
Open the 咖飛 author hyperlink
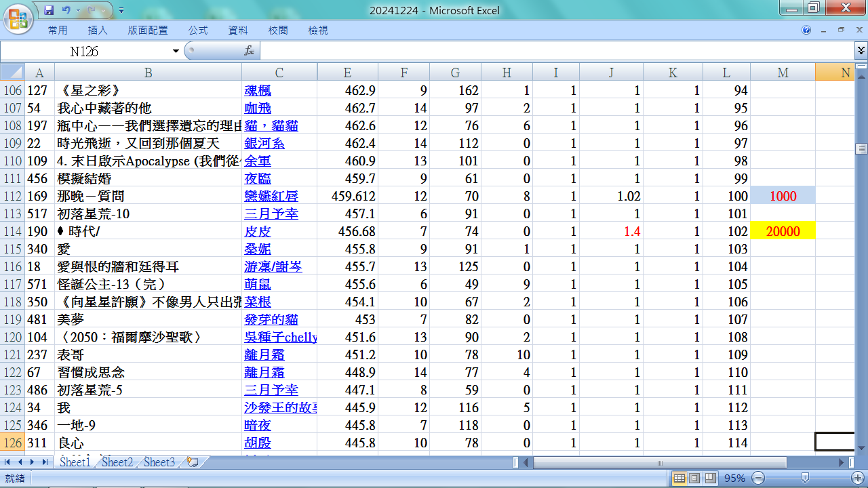coord(258,108)
